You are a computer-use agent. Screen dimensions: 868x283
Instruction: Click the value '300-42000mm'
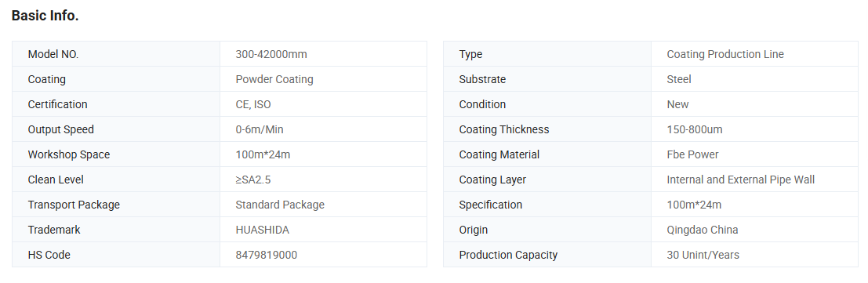coord(271,54)
